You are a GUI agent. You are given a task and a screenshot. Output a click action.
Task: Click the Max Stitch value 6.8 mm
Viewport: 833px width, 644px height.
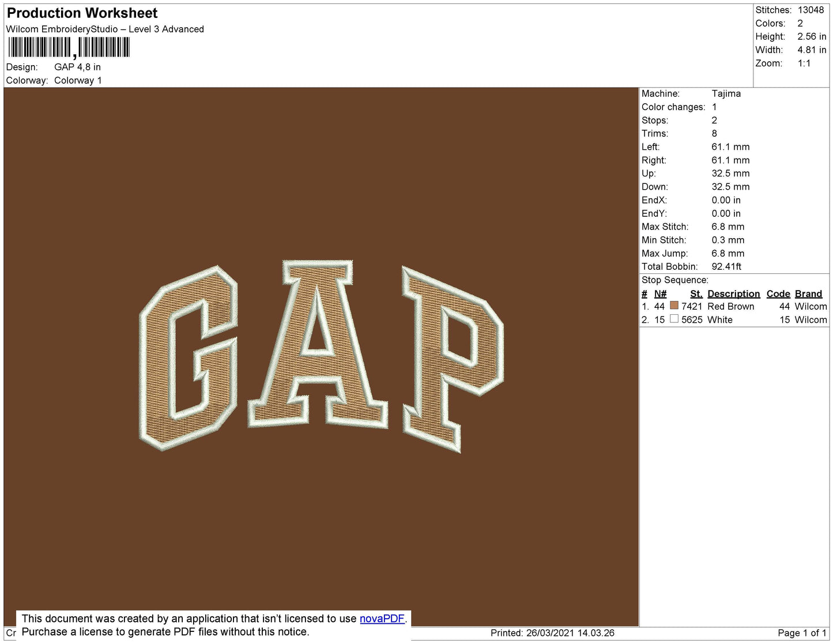(x=728, y=227)
